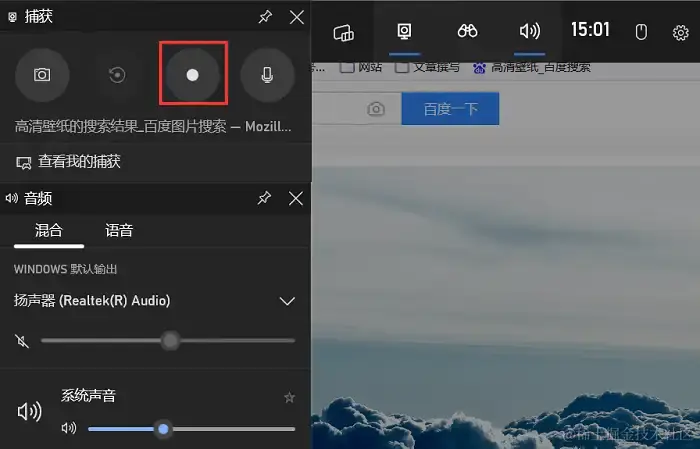Switch to the 混合 tab
This screenshot has width=700, height=449.
(49, 231)
